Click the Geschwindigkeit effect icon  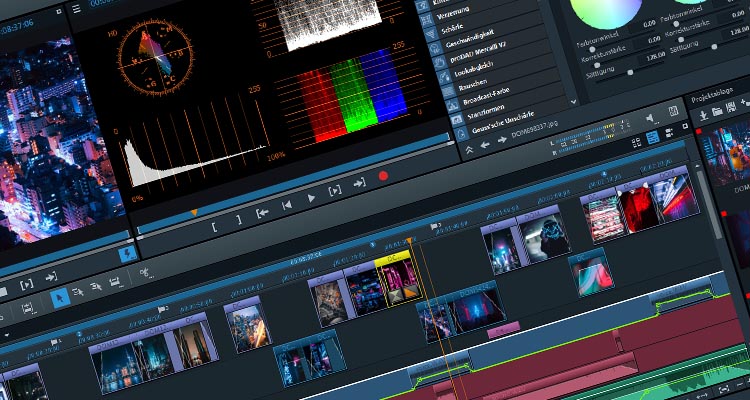435,48
